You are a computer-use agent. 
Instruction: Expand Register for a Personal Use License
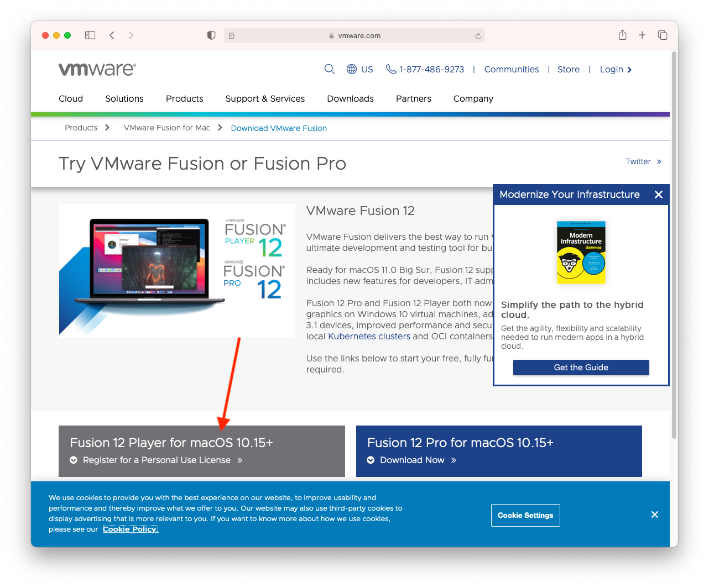pyautogui.click(x=156, y=460)
